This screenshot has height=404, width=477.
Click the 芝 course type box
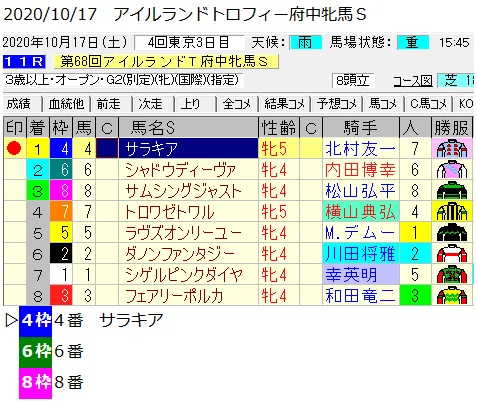[455, 81]
